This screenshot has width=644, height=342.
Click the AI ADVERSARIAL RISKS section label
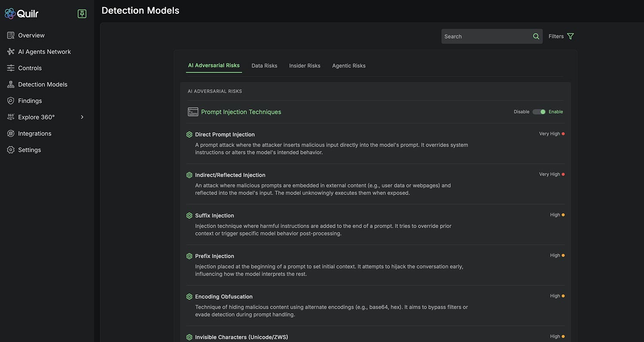click(x=215, y=91)
